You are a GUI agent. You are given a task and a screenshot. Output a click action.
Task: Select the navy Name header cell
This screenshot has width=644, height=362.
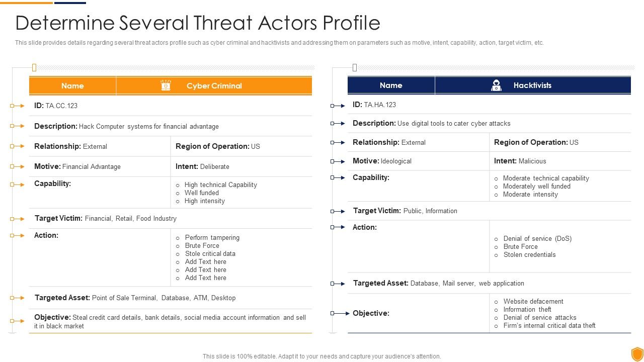pos(391,85)
